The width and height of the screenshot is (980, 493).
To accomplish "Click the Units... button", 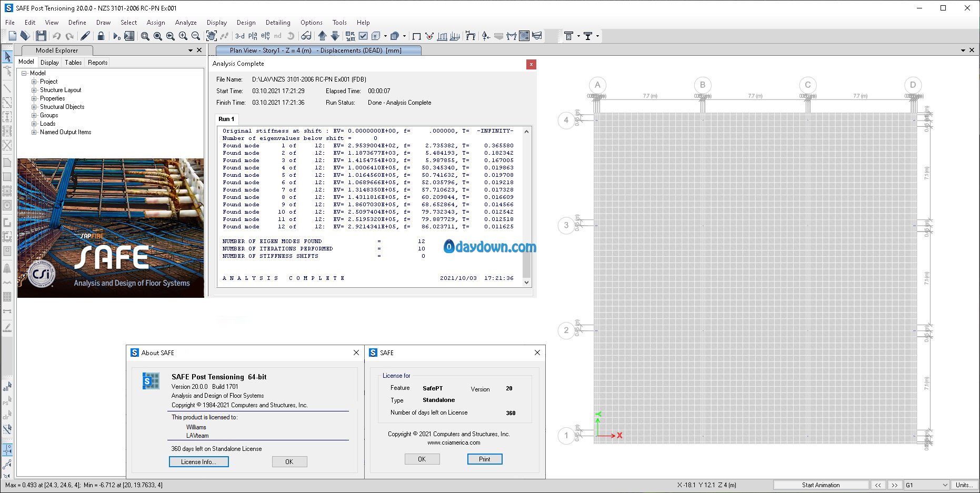I will pyautogui.click(x=964, y=485).
